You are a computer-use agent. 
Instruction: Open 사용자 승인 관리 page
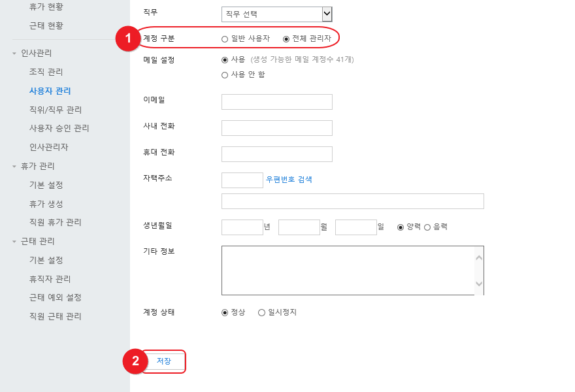[59, 129]
